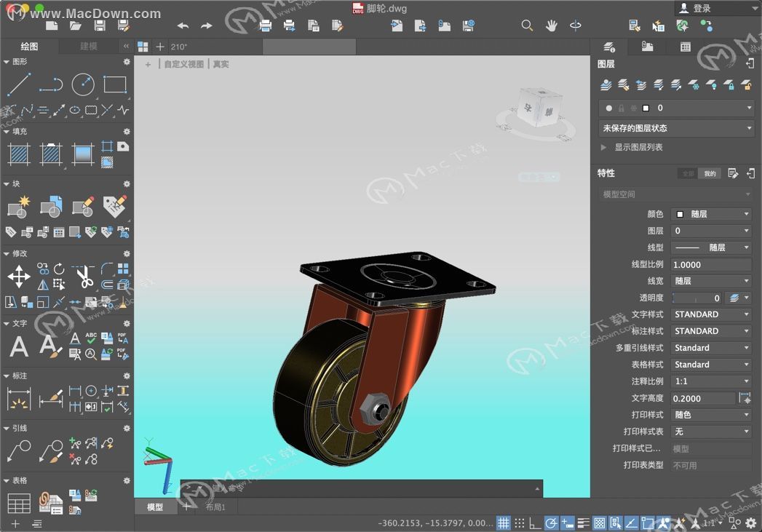Click the 登录 sign-in button
The image size is (762, 532).
coord(696,8)
